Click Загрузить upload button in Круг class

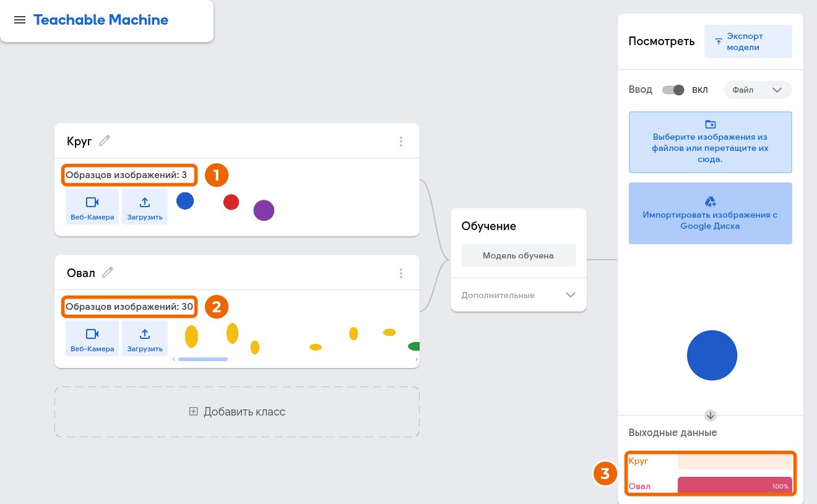[x=145, y=207]
